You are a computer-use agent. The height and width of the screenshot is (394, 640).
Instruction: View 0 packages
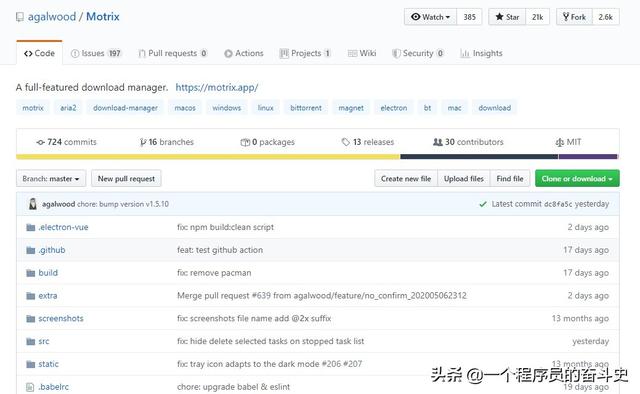point(267,142)
